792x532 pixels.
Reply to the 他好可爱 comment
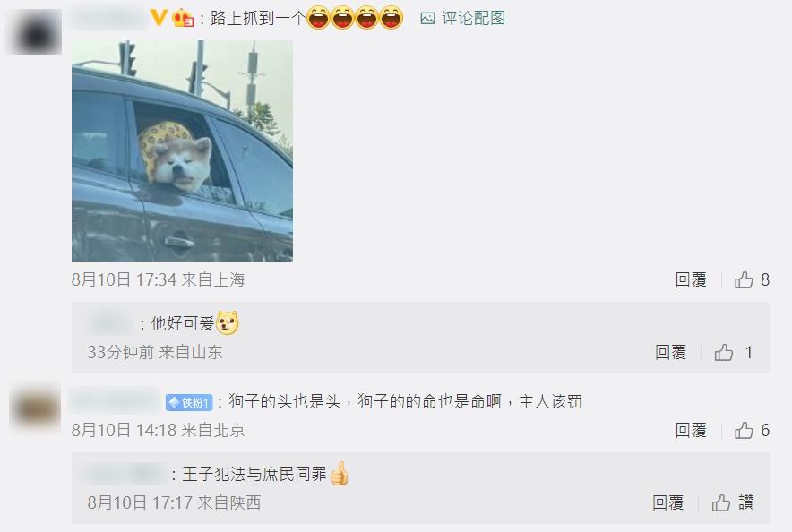(670, 352)
